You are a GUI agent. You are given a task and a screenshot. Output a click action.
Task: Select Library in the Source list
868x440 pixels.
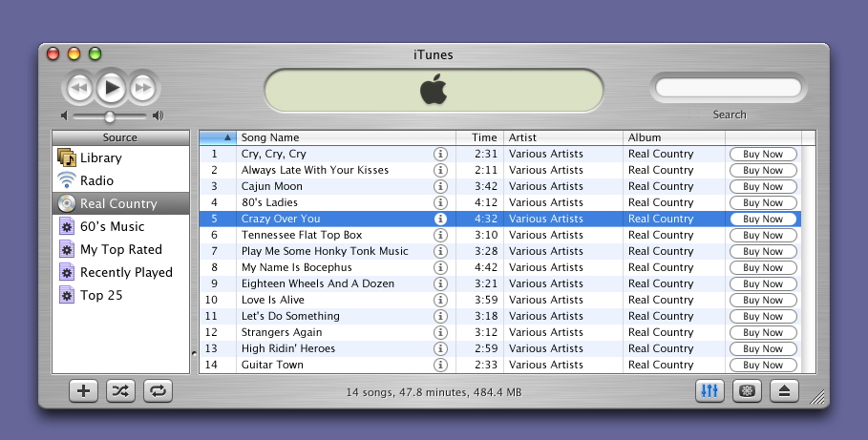point(120,157)
